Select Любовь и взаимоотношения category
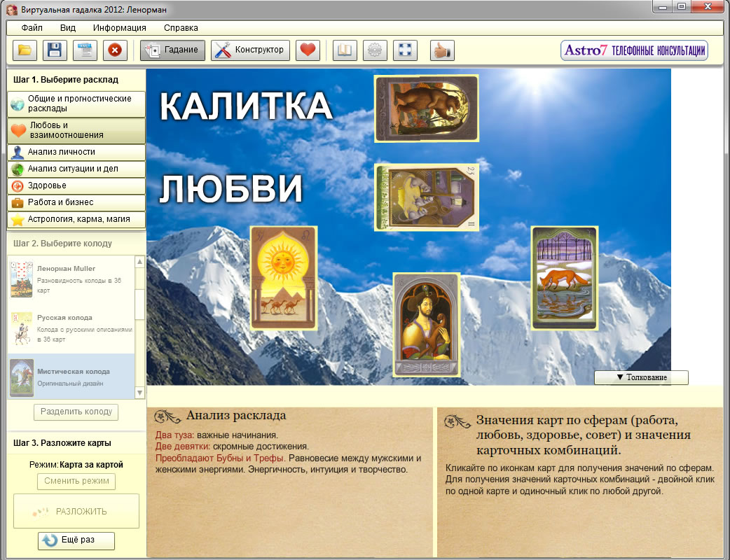Screen dimensions: 730x560 [x=77, y=130]
